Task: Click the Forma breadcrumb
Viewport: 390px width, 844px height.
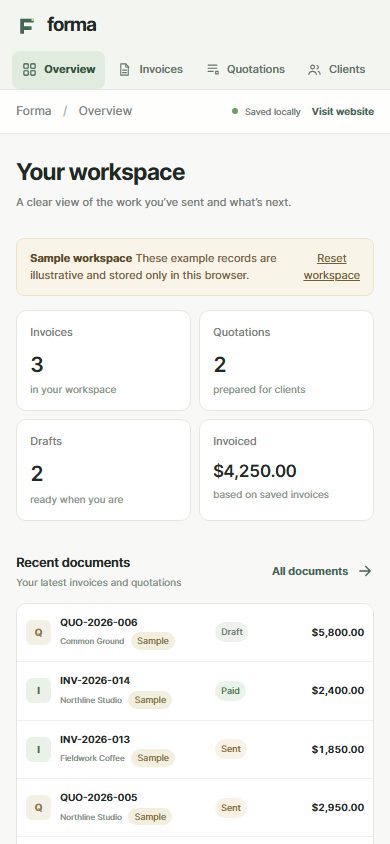Action: point(34,111)
